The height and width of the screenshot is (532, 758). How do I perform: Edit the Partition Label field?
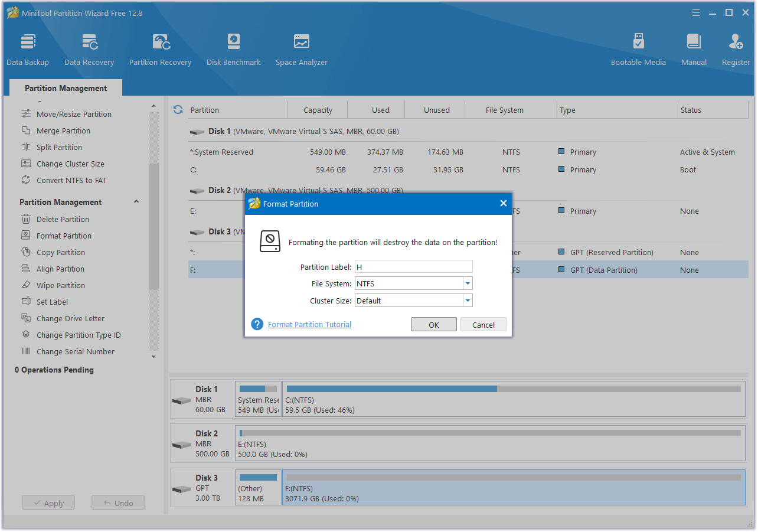coord(414,267)
